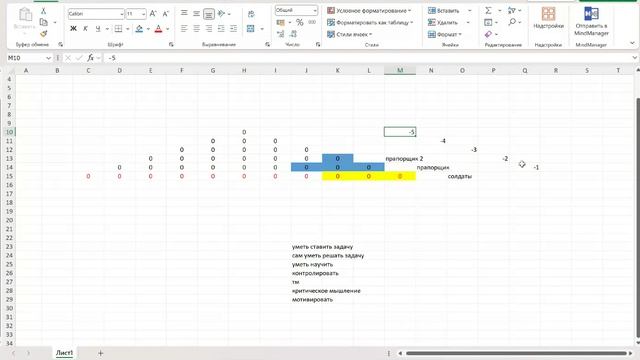Click the Cut scissors icon
The image size is (640, 360).
[44, 11]
